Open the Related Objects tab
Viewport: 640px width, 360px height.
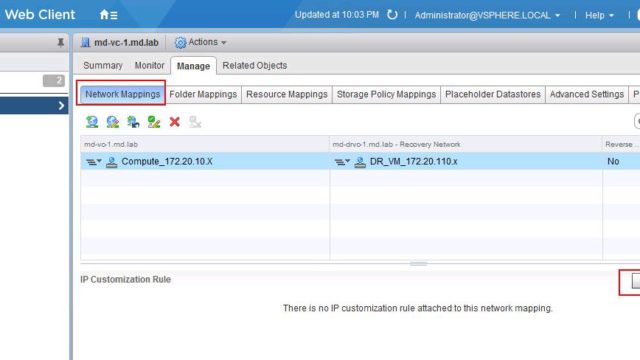point(255,65)
